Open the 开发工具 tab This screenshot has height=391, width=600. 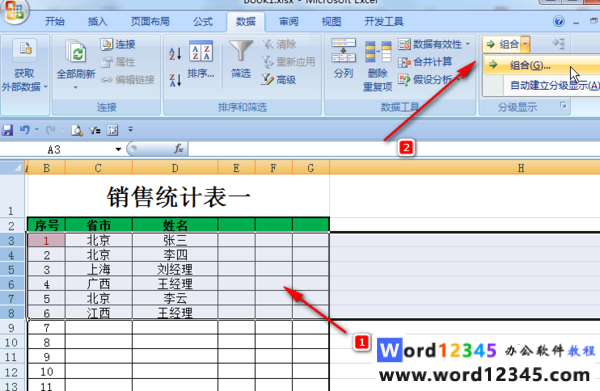point(383,21)
